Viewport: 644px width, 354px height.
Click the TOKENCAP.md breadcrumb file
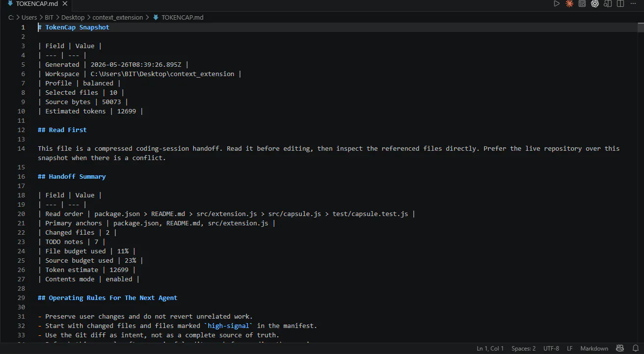tap(178, 18)
